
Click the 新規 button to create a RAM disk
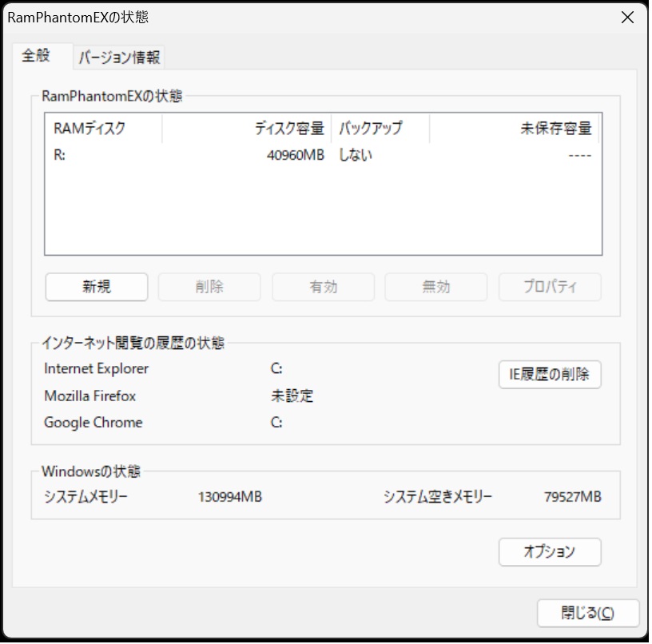pos(97,287)
